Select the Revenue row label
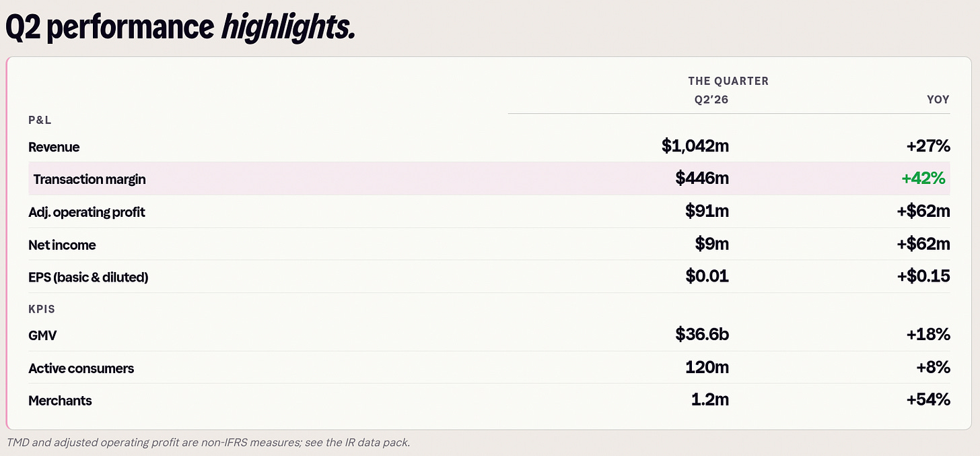 pos(54,147)
